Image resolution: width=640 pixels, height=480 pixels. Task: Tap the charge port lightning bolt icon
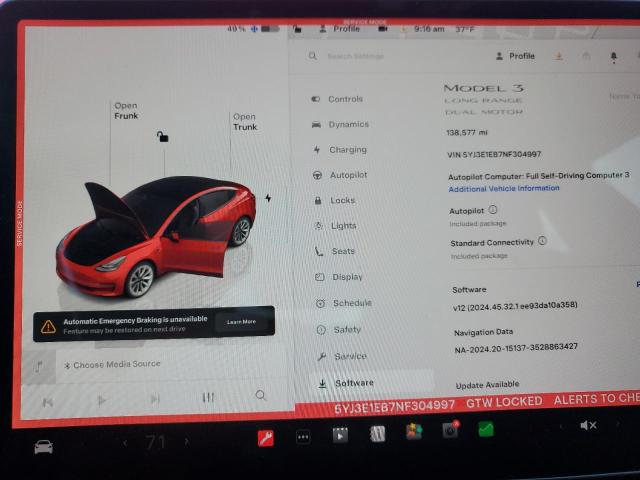(268, 198)
